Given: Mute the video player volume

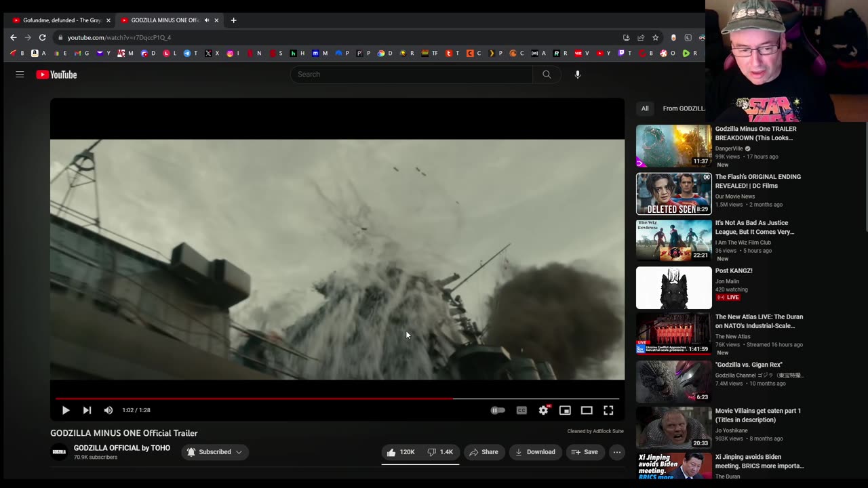Looking at the screenshot, I should click(108, 410).
